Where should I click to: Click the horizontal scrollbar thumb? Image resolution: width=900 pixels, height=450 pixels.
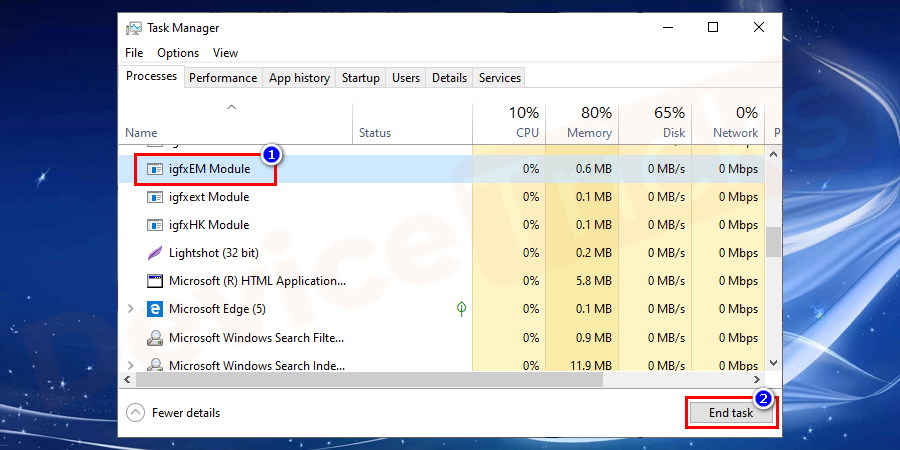point(370,379)
